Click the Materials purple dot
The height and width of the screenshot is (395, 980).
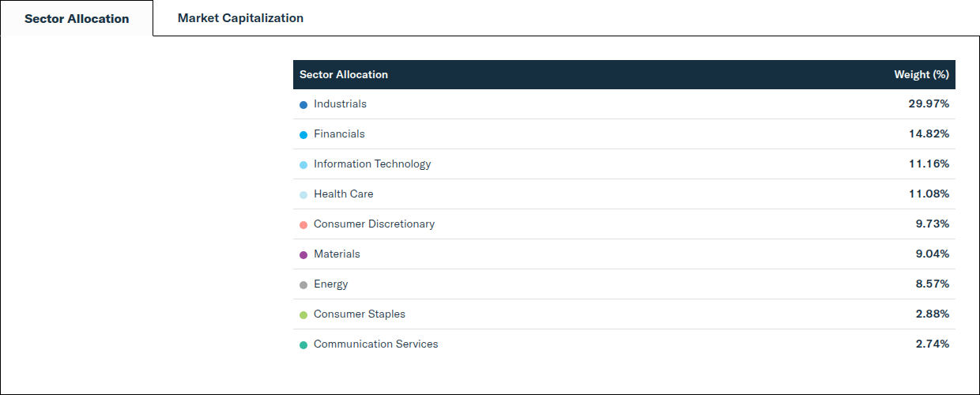(x=303, y=255)
